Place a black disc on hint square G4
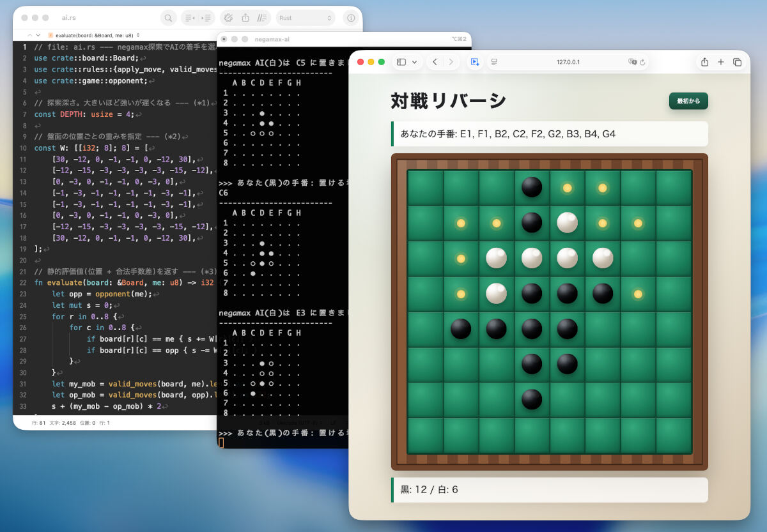The height and width of the screenshot is (532, 767). pyautogui.click(x=638, y=294)
